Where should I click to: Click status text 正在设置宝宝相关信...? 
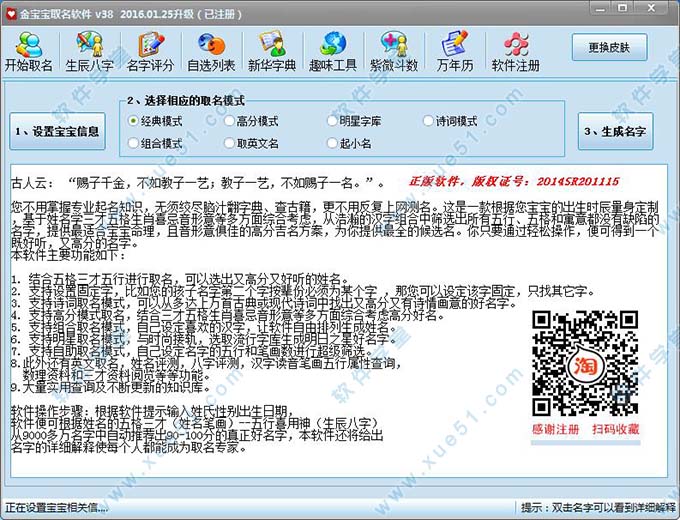pyautogui.click(x=56, y=507)
